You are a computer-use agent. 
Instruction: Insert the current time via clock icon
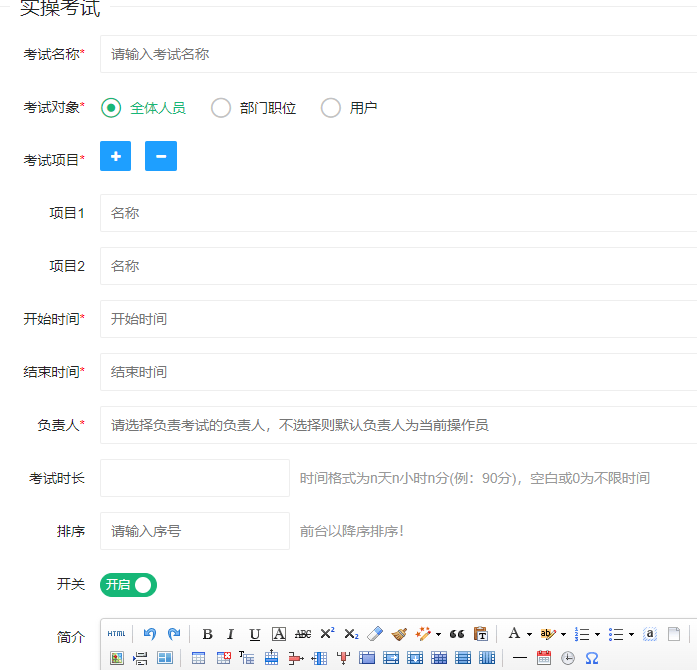568,658
